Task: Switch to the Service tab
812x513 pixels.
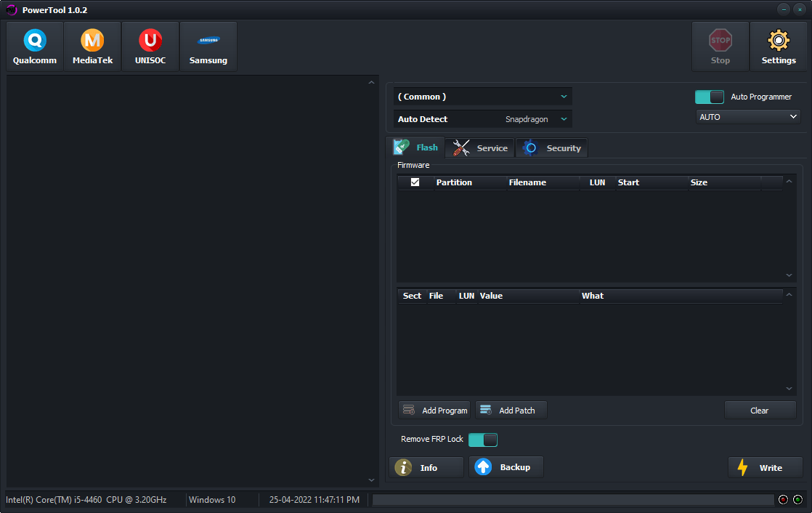Action: [x=480, y=148]
